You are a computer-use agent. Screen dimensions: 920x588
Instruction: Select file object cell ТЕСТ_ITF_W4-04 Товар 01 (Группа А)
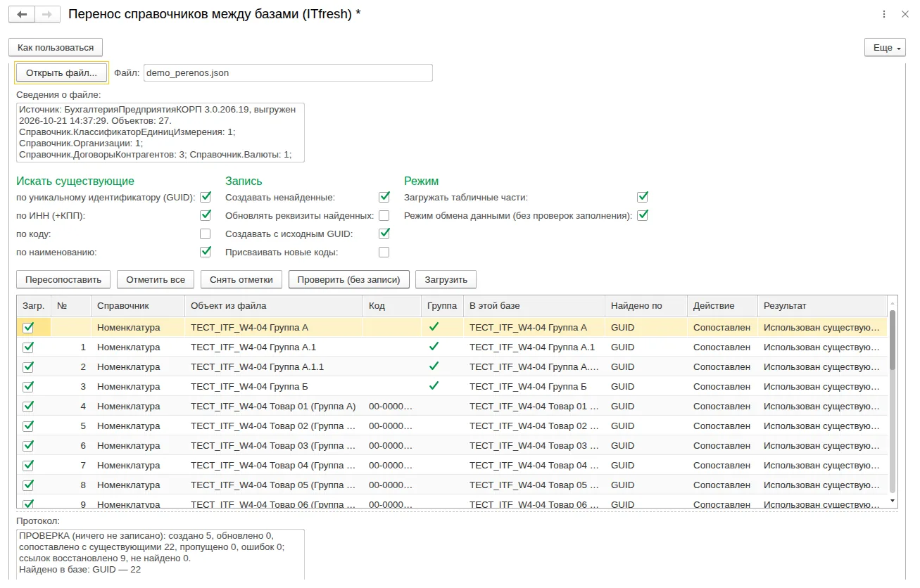coord(273,406)
